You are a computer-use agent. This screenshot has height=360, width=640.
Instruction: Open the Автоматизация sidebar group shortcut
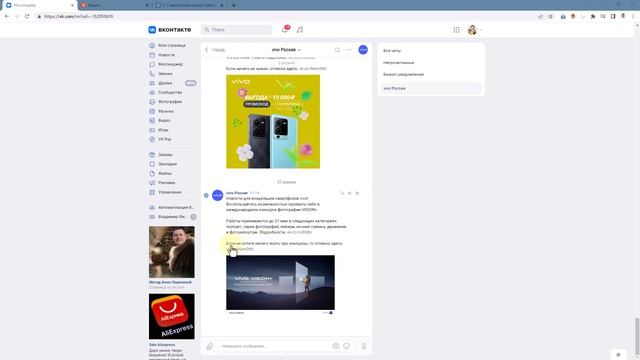pos(171,207)
